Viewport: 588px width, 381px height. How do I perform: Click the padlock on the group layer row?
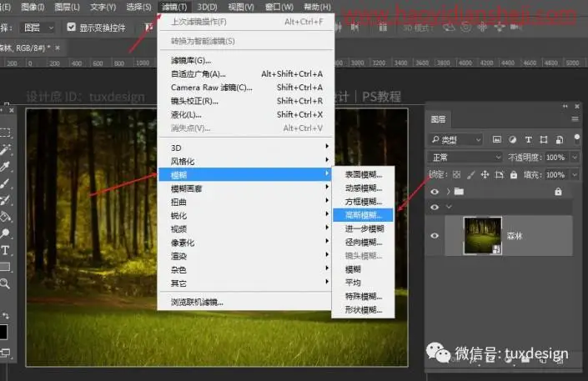pos(558,192)
